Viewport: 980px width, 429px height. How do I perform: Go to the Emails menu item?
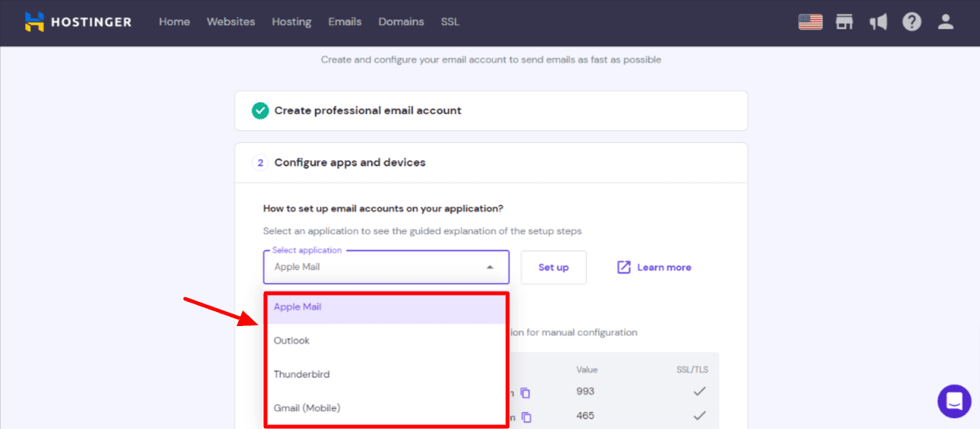[344, 22]
